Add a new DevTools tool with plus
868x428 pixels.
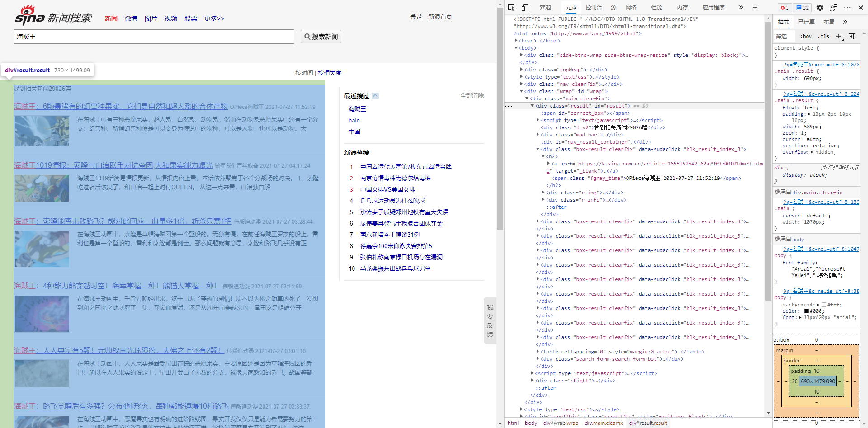[x=755, y=7]
